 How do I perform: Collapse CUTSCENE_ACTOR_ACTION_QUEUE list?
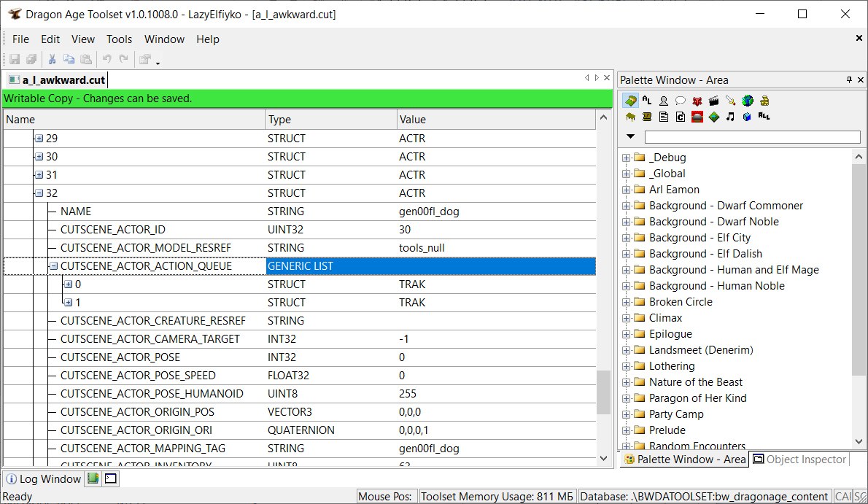pos(54,266)
